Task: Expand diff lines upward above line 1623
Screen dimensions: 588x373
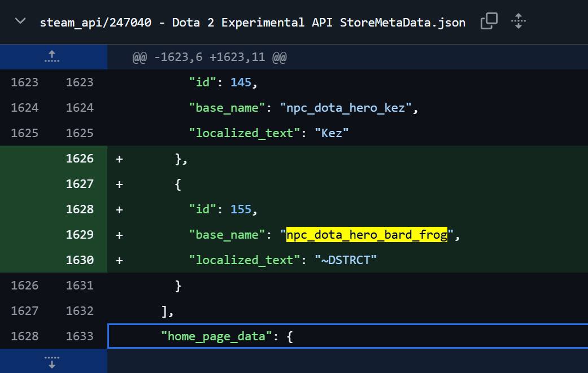Action: [52, 56]
